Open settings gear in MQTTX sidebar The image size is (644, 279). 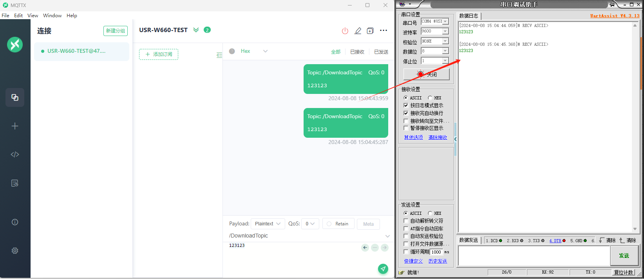15,251
